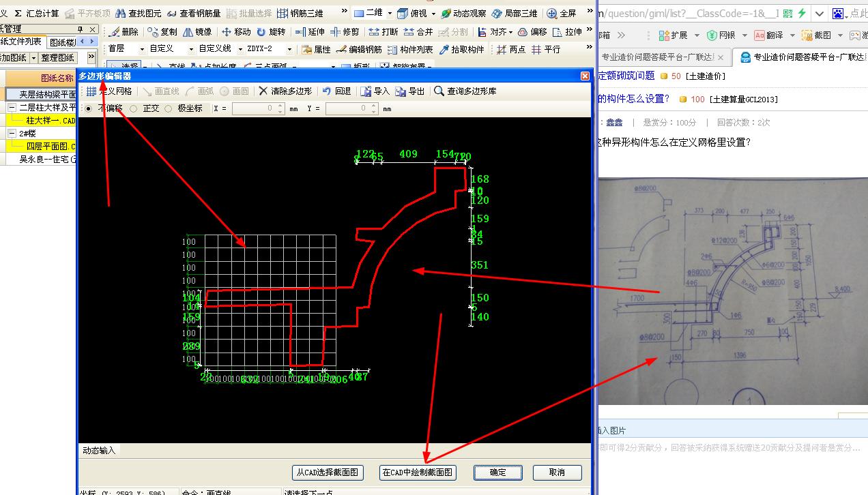Collapse 二层柱大样 tree node
Screen dimensions: 868x495
click(12, 107)
